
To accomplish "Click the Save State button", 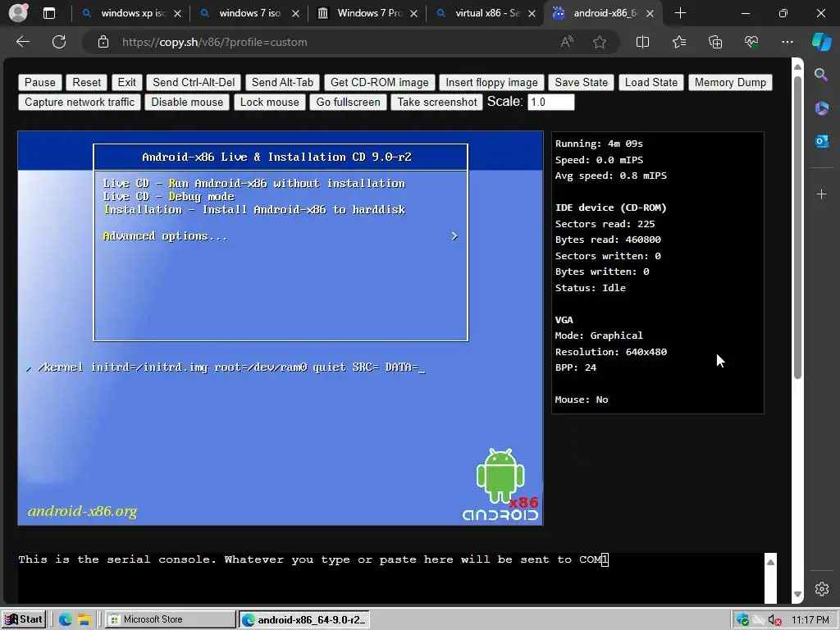I will click(582, 83).
